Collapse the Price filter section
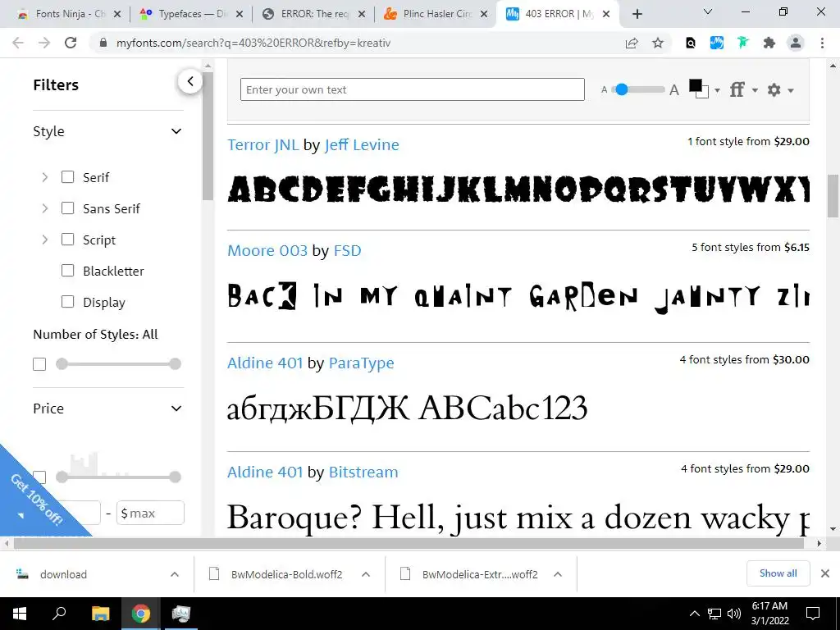Image resolution: width=840 pixels, height=630 pixels. 176,409
